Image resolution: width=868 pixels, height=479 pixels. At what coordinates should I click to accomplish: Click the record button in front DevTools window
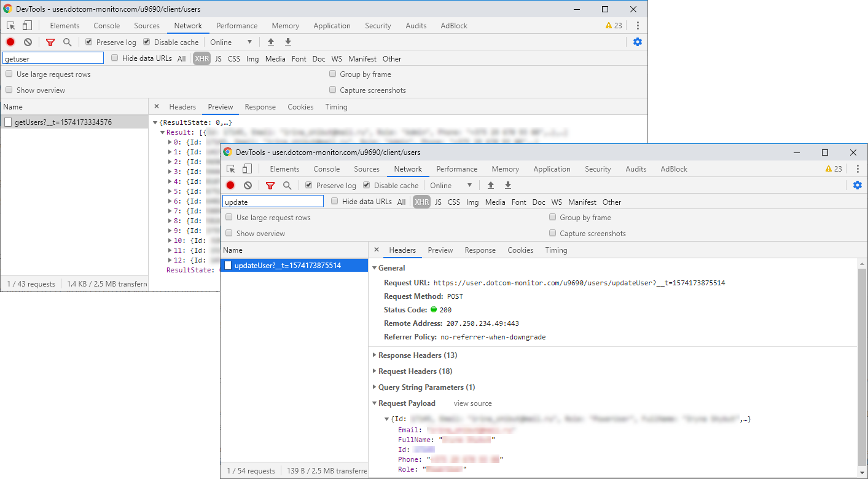coord(230,185)
